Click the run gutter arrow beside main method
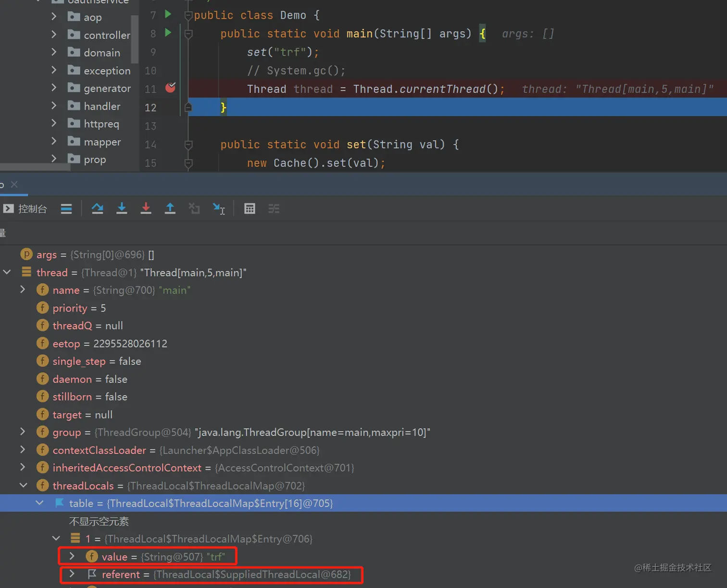Screen dimensions: 727x588 [x=168, y=33]
